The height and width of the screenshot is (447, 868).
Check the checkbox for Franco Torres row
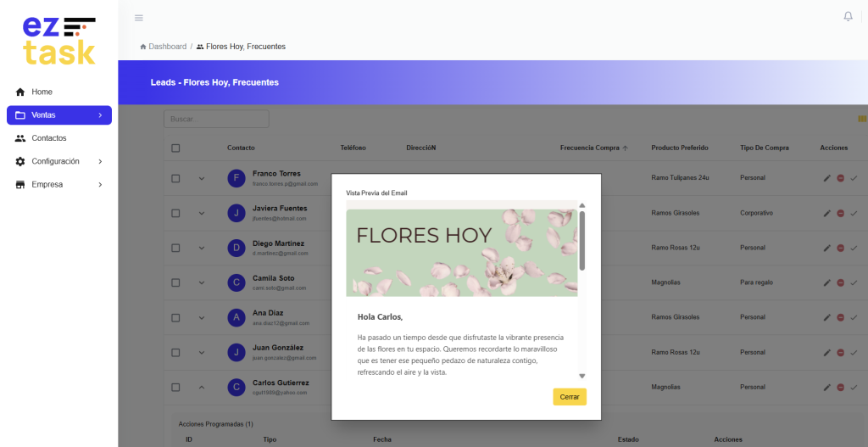click(x=175, y=178)
